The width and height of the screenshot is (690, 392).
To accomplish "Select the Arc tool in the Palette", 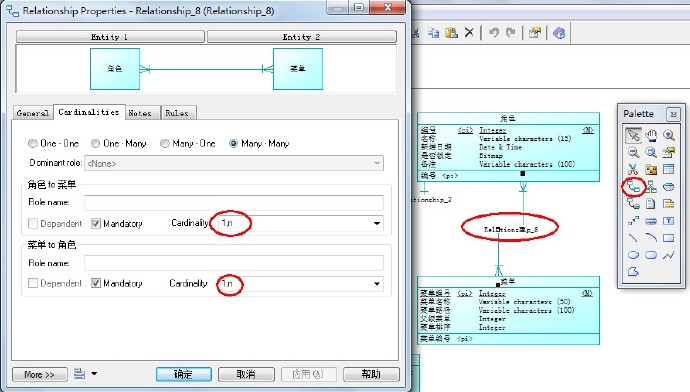I will pos(651,238).
